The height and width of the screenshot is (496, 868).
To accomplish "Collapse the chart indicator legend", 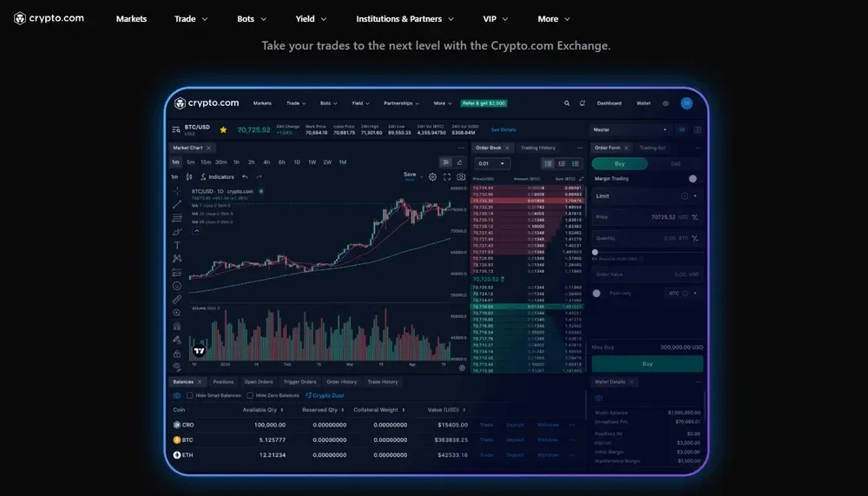I will [x=196, y=230].
